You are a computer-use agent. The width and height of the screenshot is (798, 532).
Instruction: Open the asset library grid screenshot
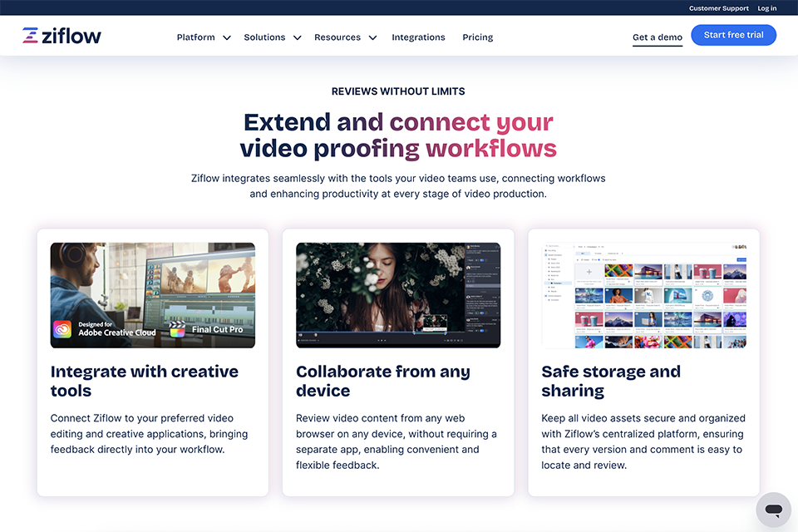pyautogui.click(x=643, y=295)
